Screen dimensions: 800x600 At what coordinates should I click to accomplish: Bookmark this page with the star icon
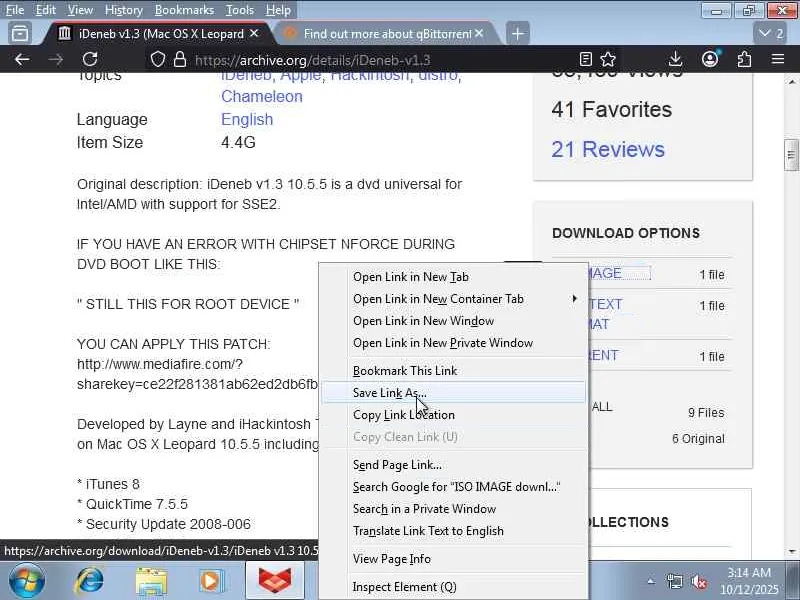(x=608, y=60)
